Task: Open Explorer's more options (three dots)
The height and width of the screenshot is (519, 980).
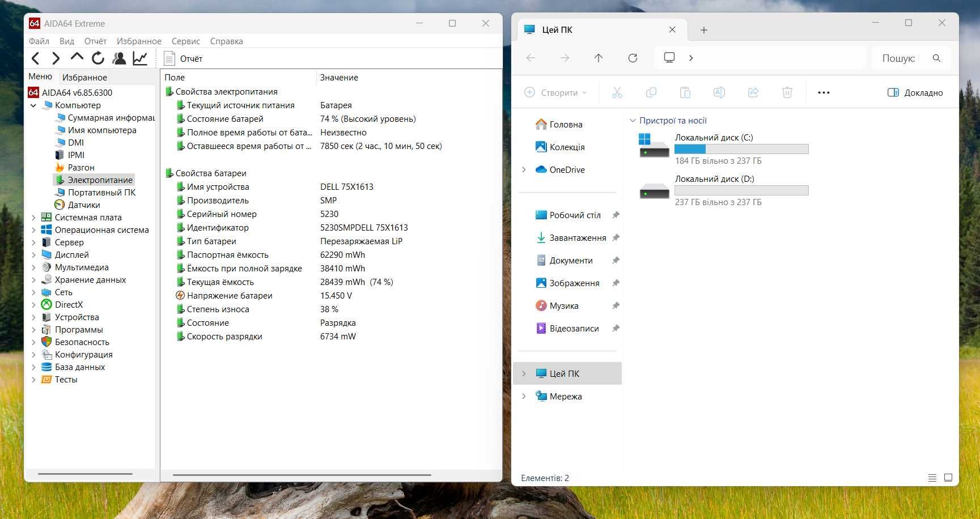Action: (824, 92)
